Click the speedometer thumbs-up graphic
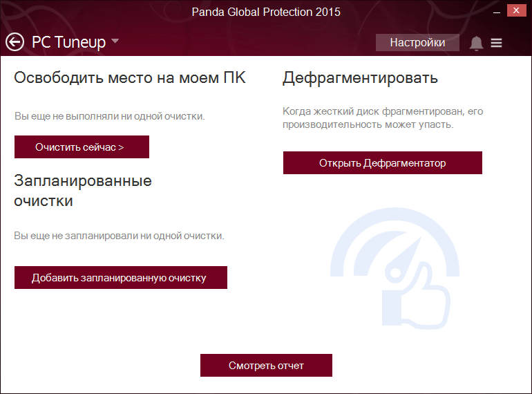This screenshot has width=532, height=394. [x=395, y=268]
